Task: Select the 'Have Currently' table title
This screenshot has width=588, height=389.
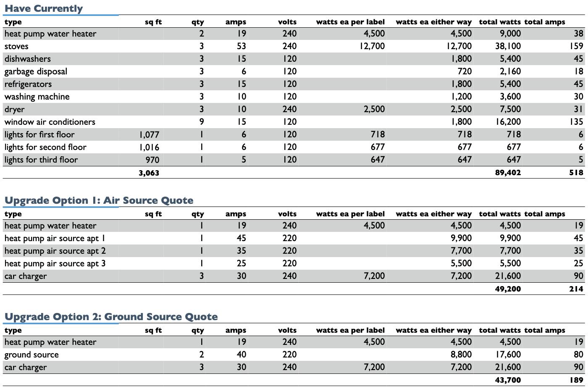Action: point(43,8)
